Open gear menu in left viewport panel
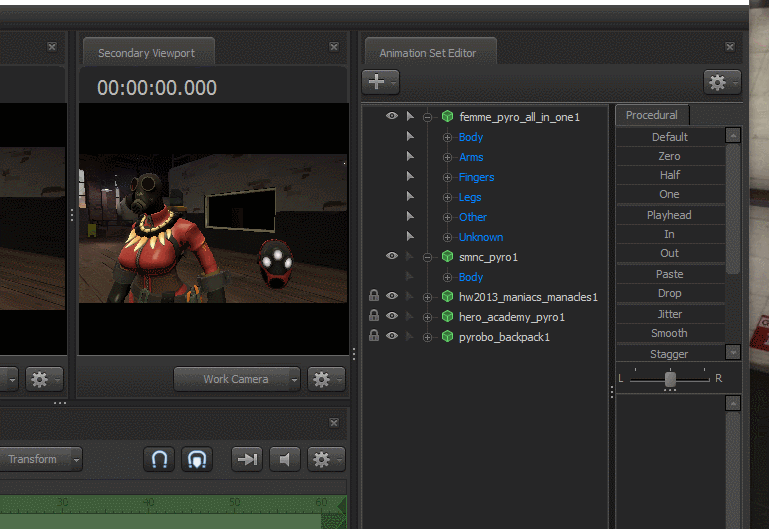 44,379
